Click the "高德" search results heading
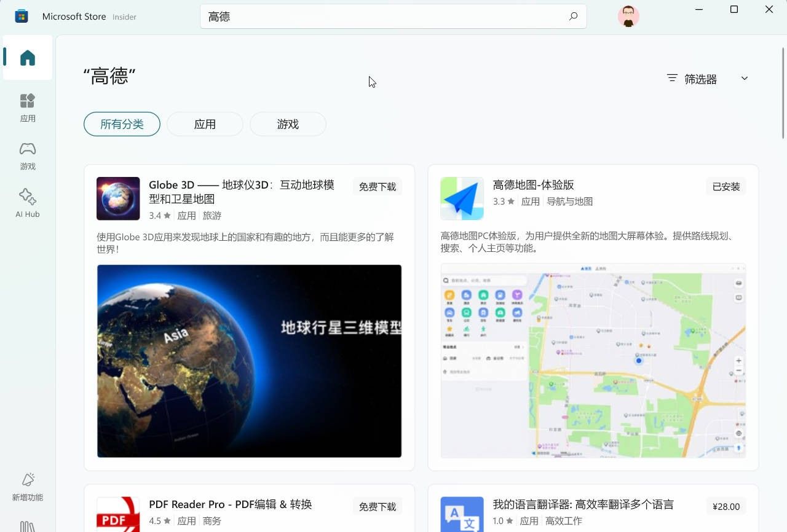The height and width of the screenshot is (532, 787). pos(109,77)
